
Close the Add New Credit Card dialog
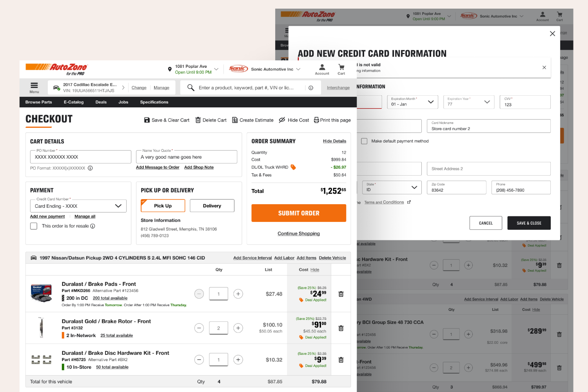coord(552,34)
